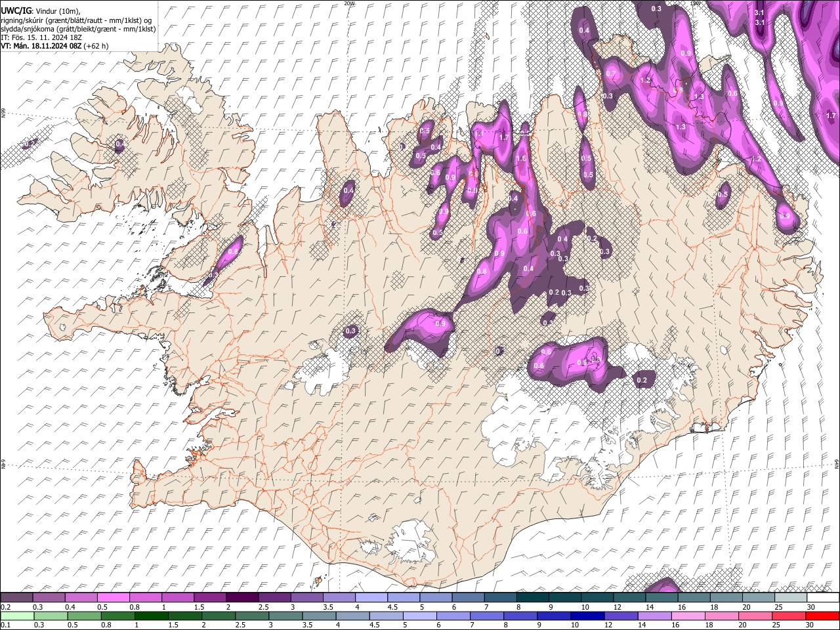The height and width of the screenshot is (630, 840).
Task: Click the white 30 swatch in upper legend
Action: (x=822, y=597)
